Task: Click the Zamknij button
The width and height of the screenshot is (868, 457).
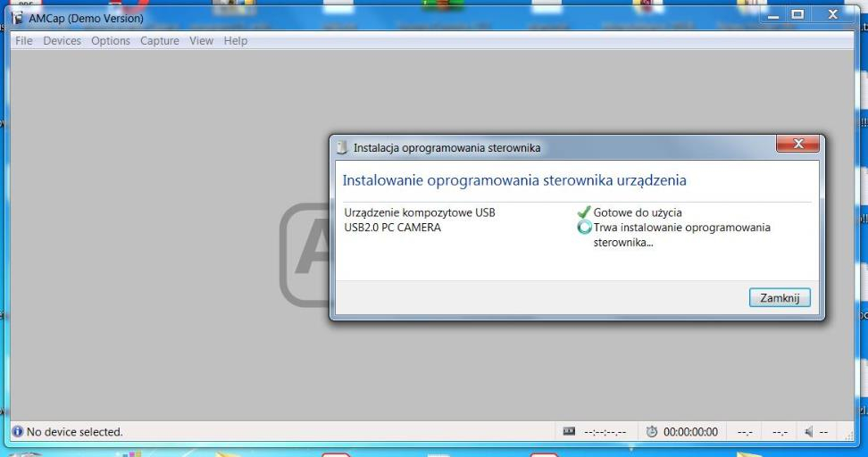Action: 780,297
